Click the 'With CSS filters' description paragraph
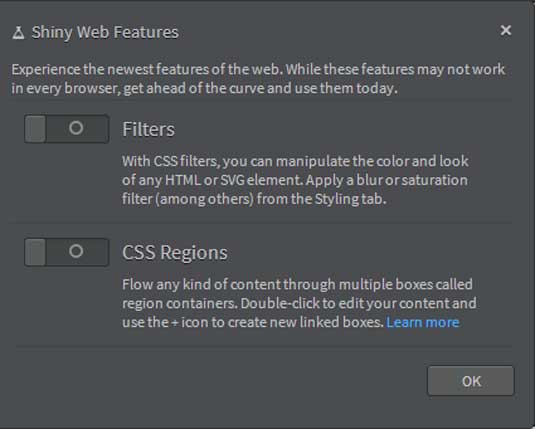 295,180
